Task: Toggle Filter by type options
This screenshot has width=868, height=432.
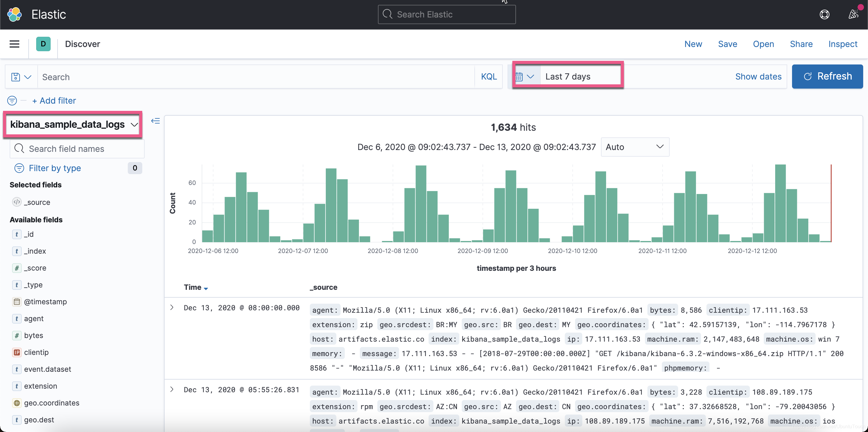Action: tap(55, 168)
